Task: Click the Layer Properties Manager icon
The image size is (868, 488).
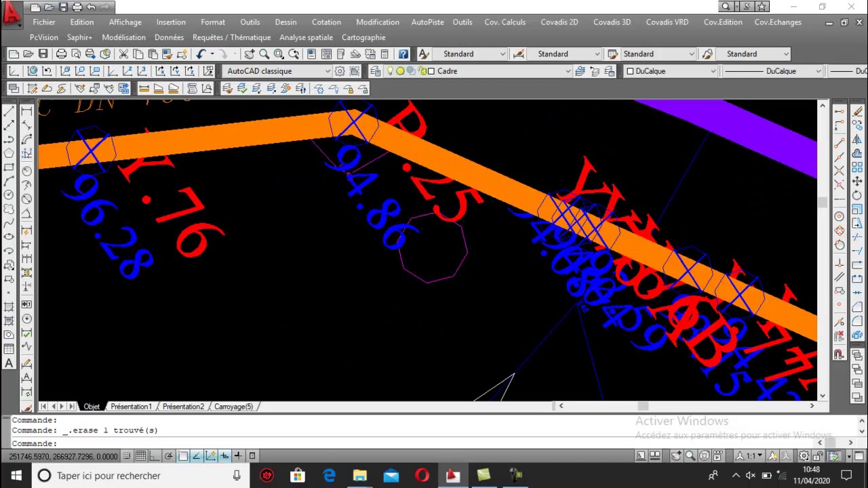Action: 376,70
